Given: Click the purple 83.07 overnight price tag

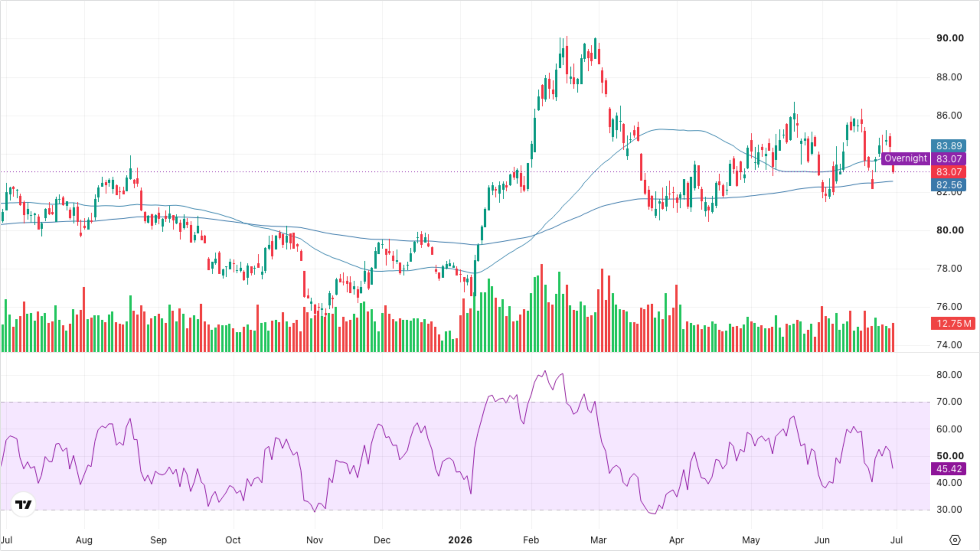Looking at the screenshot, I should click(949, 159).
